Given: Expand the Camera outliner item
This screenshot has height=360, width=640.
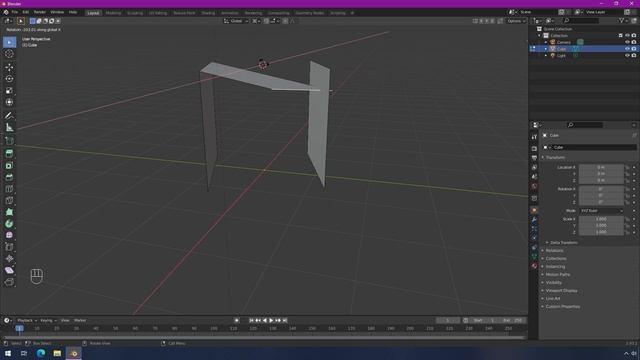Looking at the screenshot, I should (546, 42).
